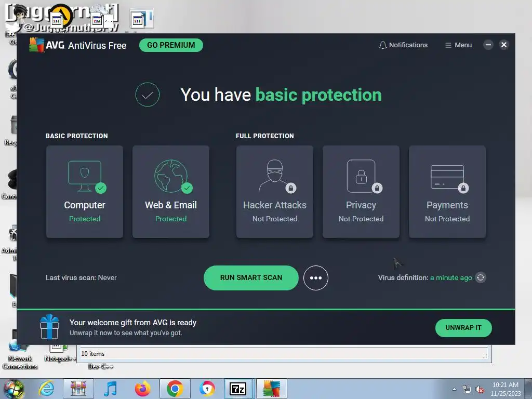Screen dimensions: 532x399
Task: Click the FULL PROTECTION heading
Action: 264,136
